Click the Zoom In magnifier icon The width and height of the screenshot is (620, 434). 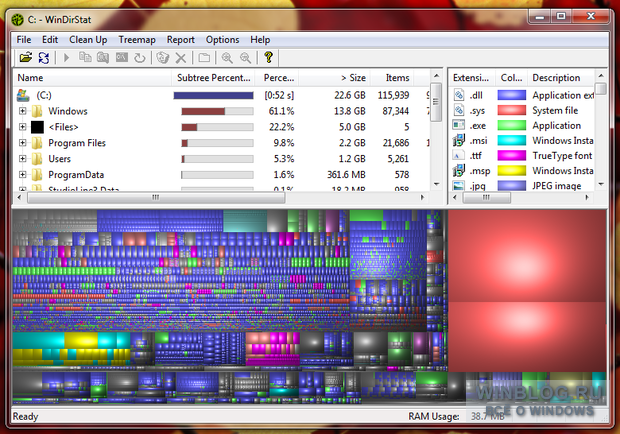coord(227,58)
